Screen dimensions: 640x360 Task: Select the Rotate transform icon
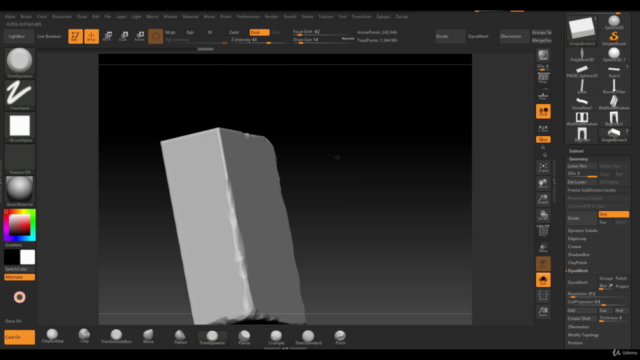click(139, 36)
